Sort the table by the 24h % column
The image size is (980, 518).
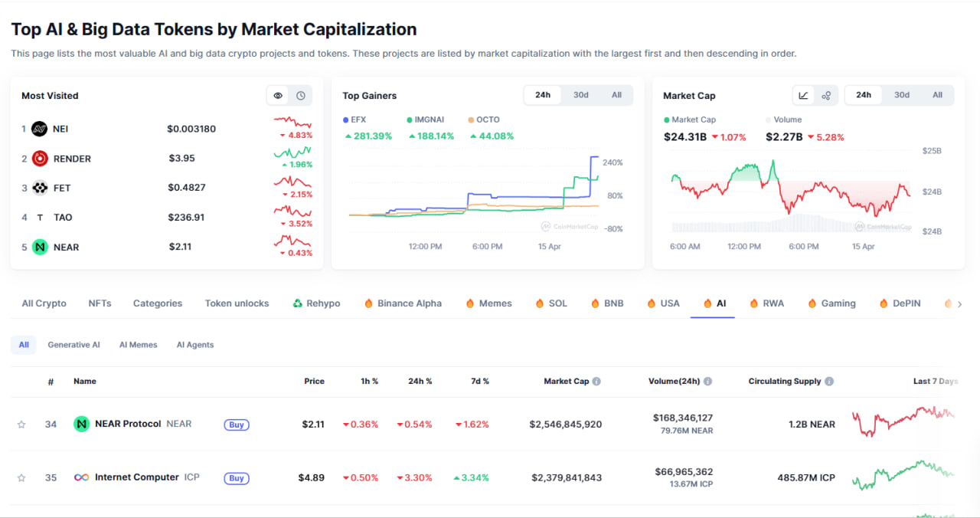tap(420, 382)
